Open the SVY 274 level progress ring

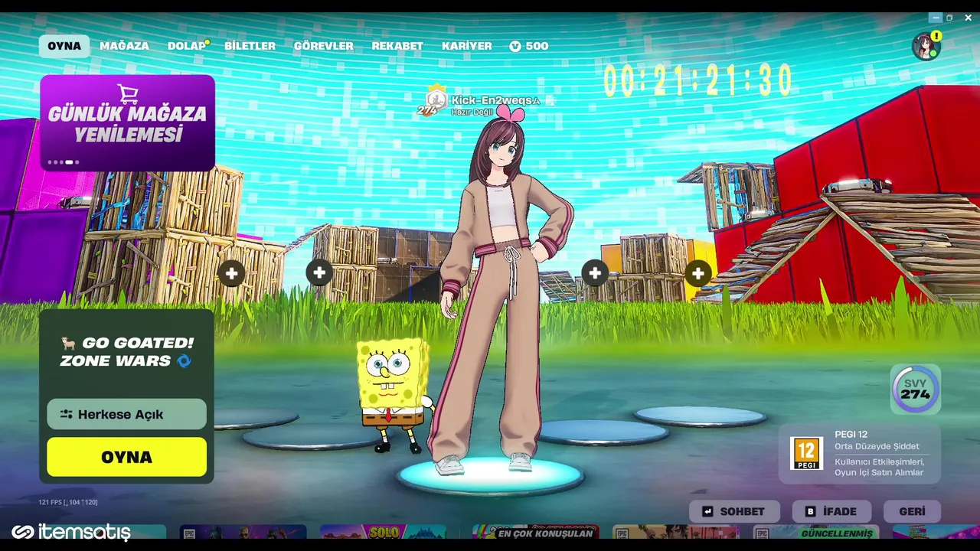[x=915, y=389]
